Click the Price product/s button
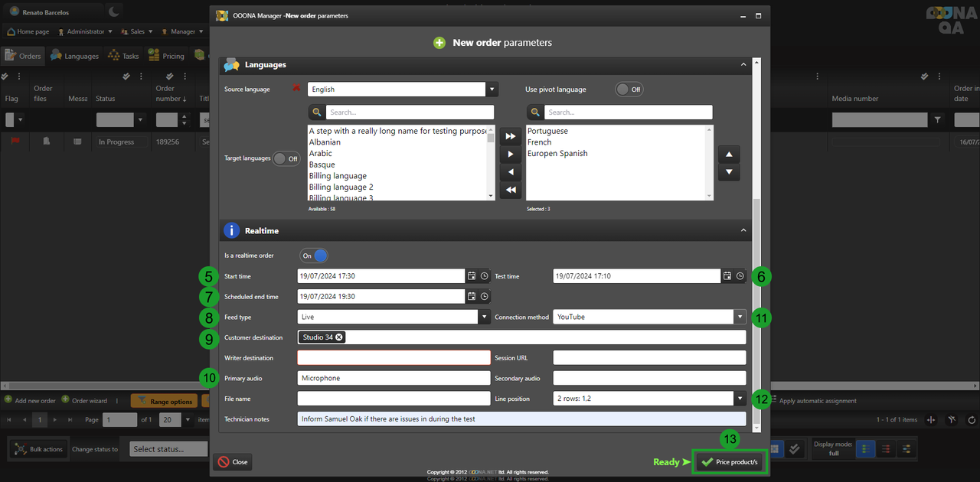The width and height of the screenshot is (980, 482). pyautogui.click(x=730, y=462)
